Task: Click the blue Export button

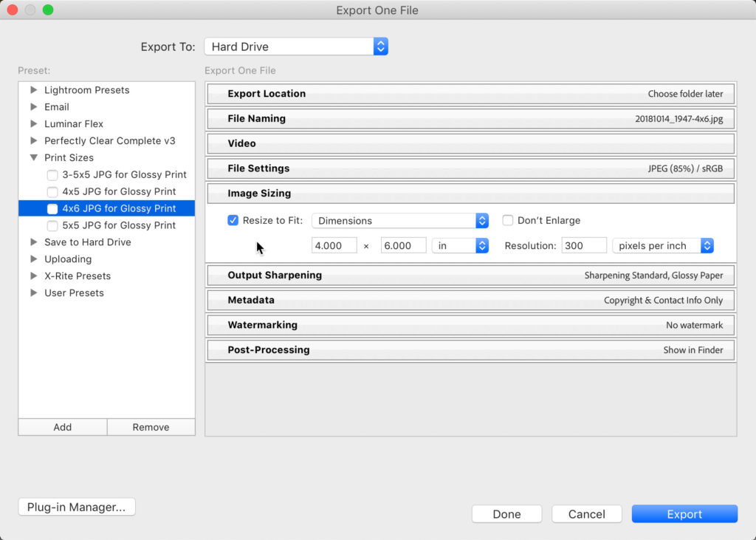Action: 684,514
